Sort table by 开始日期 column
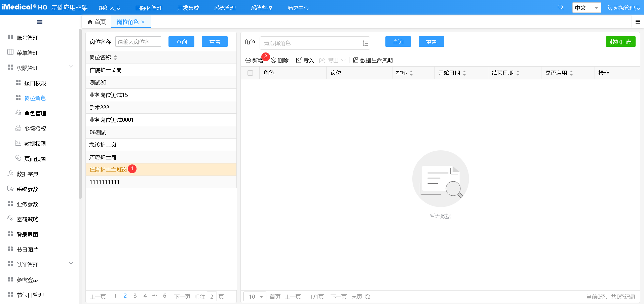 click(x=464, y=73)
